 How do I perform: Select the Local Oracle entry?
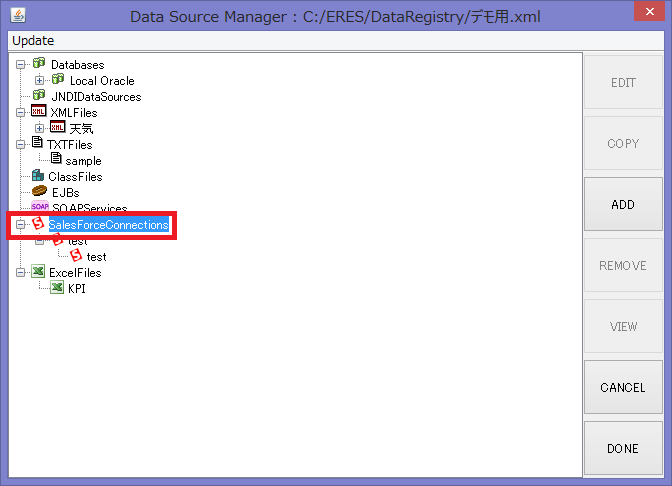click(x=102, y=81)
